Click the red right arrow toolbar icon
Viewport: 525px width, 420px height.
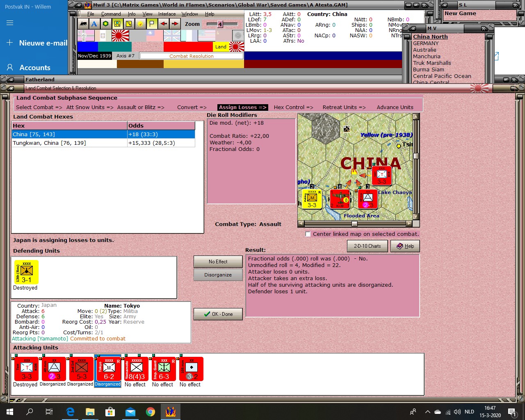[175, 24]
